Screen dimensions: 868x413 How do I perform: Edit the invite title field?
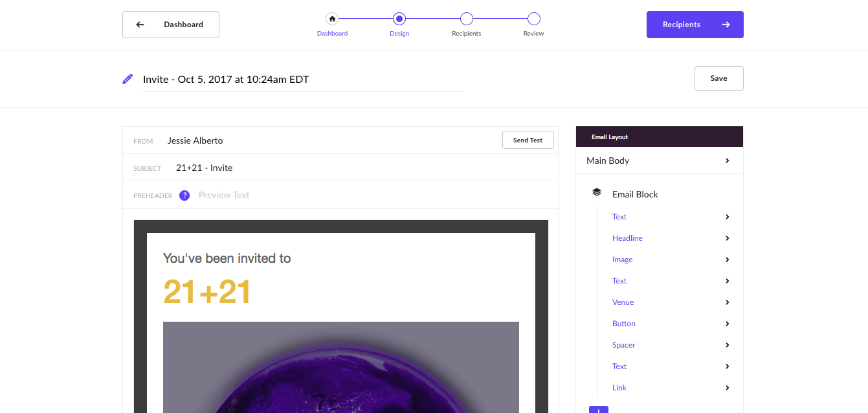coord(303,80)
